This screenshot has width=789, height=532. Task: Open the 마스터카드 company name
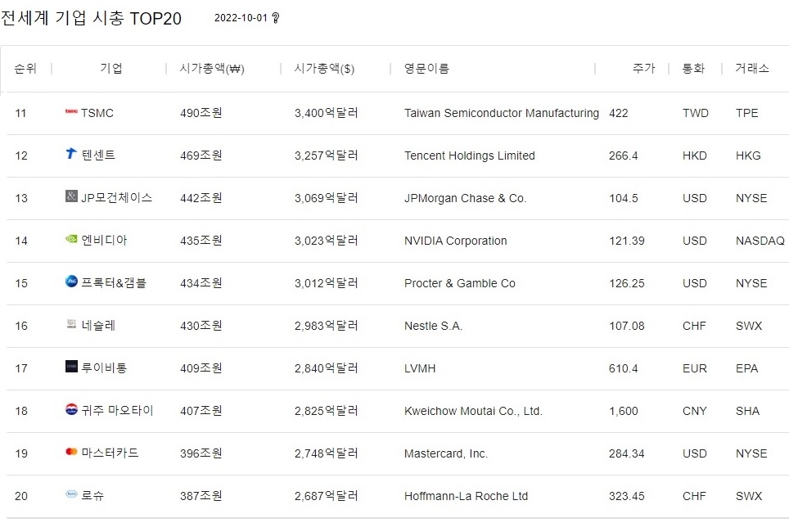pos(110,453)
